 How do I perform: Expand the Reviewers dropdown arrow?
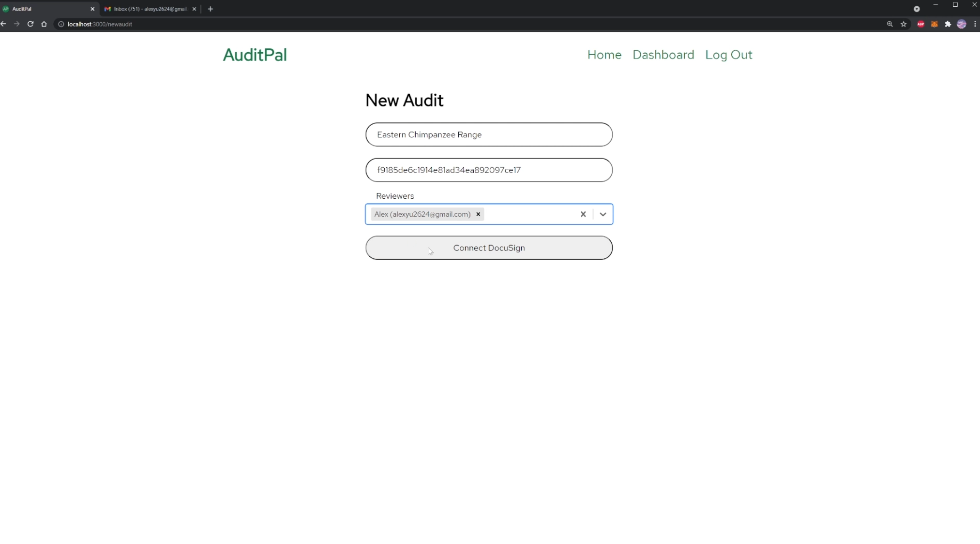coord(603,214)
